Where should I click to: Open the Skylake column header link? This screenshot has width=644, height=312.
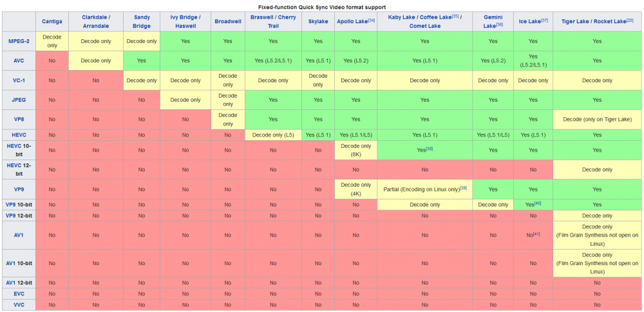[x=318, y=21]
